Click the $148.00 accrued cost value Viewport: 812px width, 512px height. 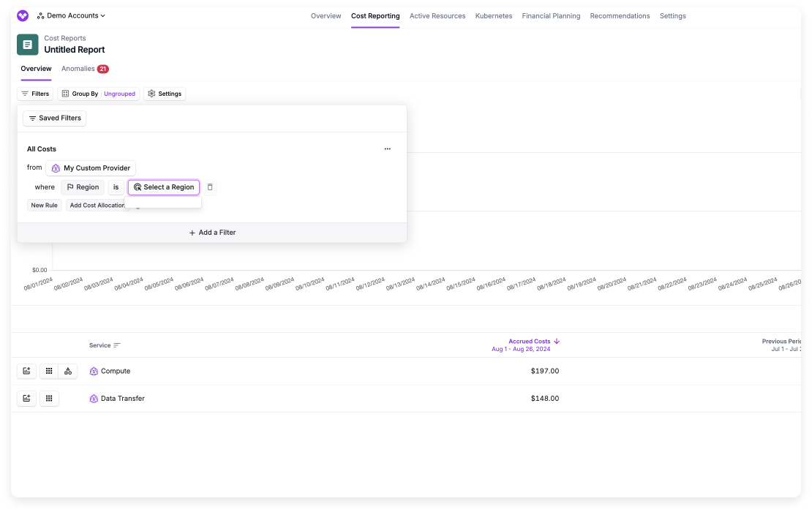point(545,399)
